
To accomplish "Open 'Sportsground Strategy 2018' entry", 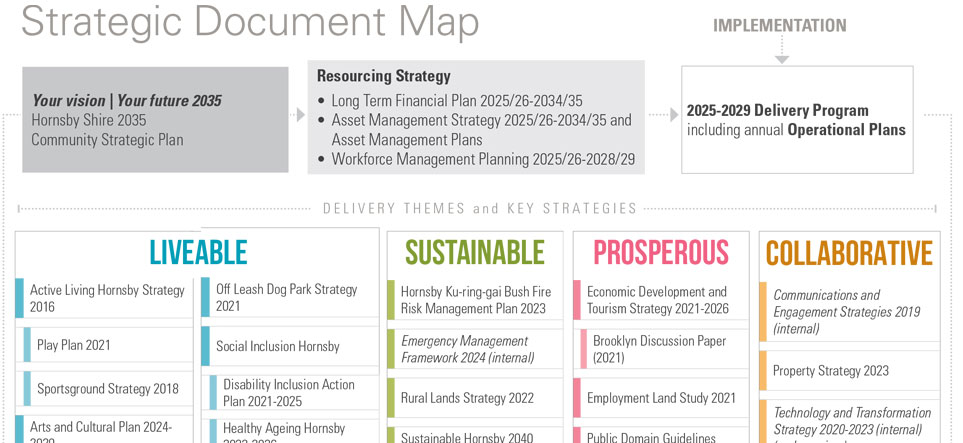I will click(x=108, y=388).
